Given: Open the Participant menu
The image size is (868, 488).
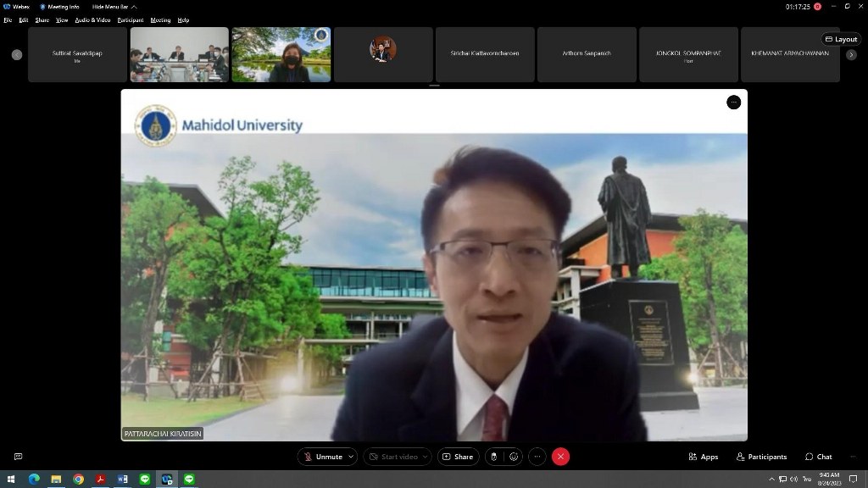Looking at the screenshot, I should (131, 19).
